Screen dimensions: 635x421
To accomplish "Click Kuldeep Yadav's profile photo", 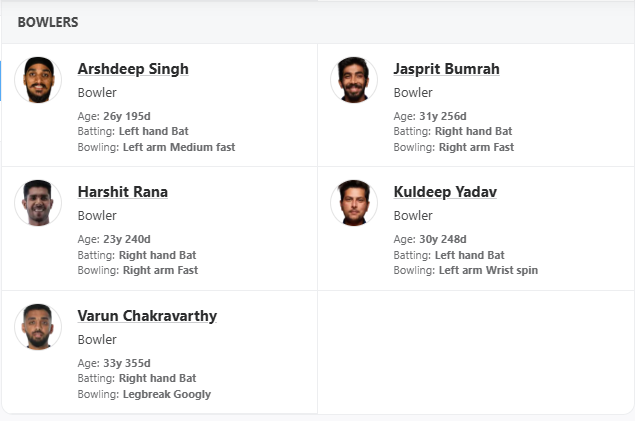I will point(354,203).
